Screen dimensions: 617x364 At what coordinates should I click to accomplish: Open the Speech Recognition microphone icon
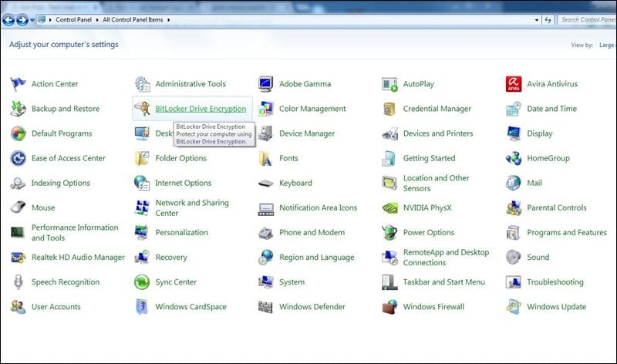[18, 281]
